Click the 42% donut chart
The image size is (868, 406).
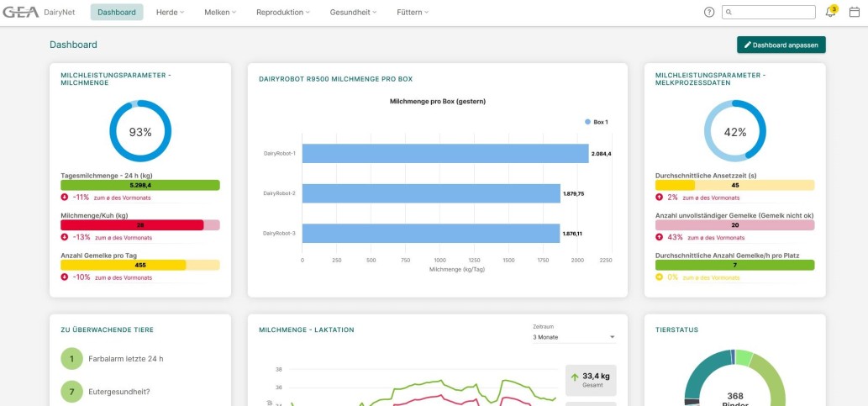pos(735,131)
